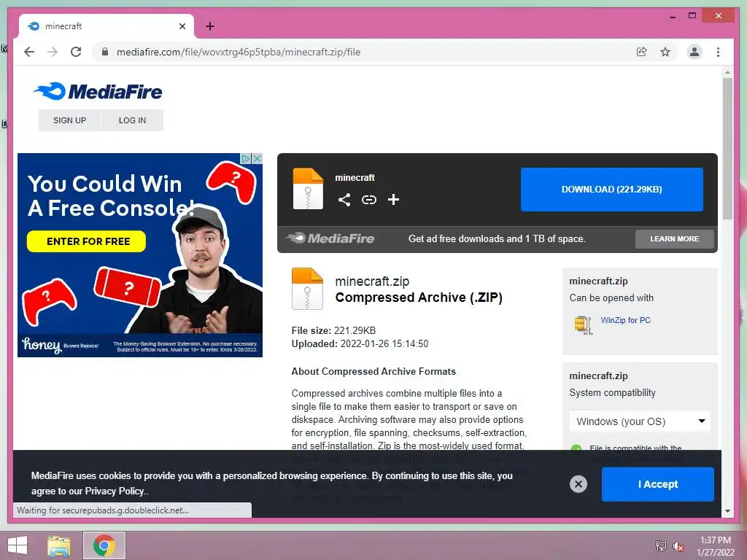
Task: Open the Chrome three-dot menu
Action: tap(718, 52)
